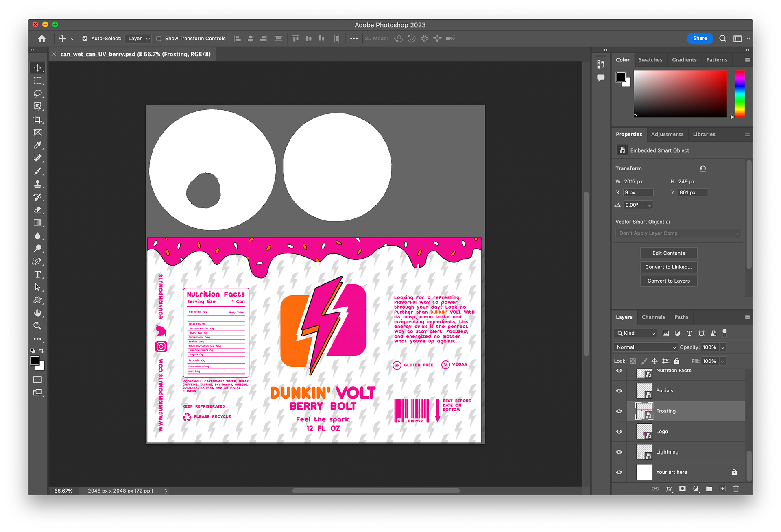Click Convert to Linked button
781x532 pixels.
[669, 267]
